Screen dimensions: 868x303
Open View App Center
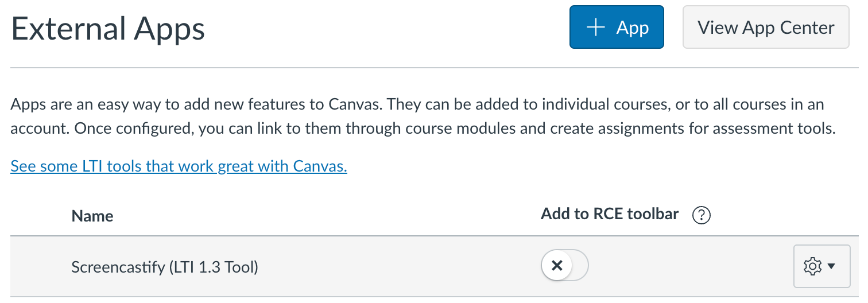point(765,28)
